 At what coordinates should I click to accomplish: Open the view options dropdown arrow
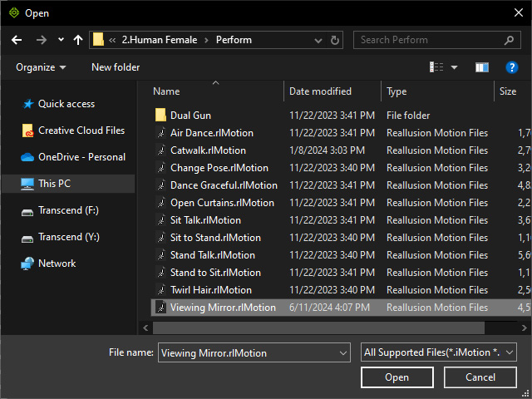[x=454, y=67]
